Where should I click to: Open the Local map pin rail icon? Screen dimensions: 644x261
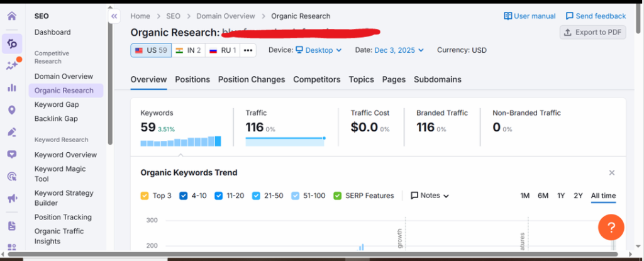(12, 110)
